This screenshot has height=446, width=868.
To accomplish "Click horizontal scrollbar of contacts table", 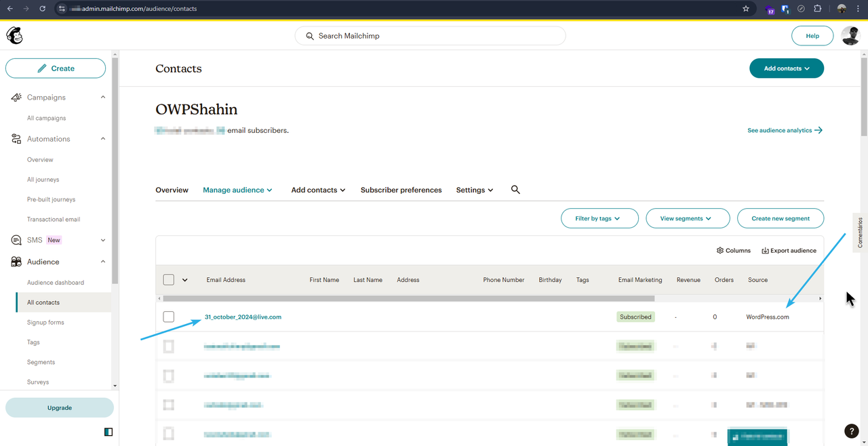I will 408,298.
